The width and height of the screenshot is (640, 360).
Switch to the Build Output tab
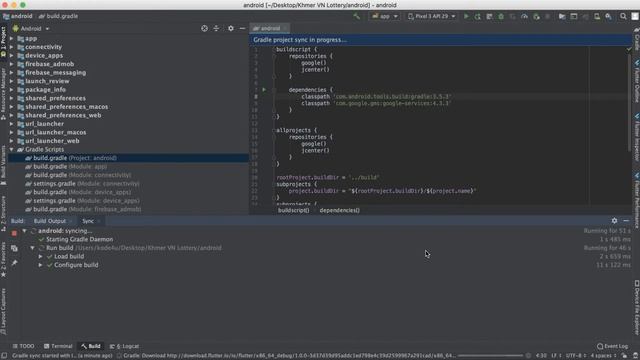point(50,221)
